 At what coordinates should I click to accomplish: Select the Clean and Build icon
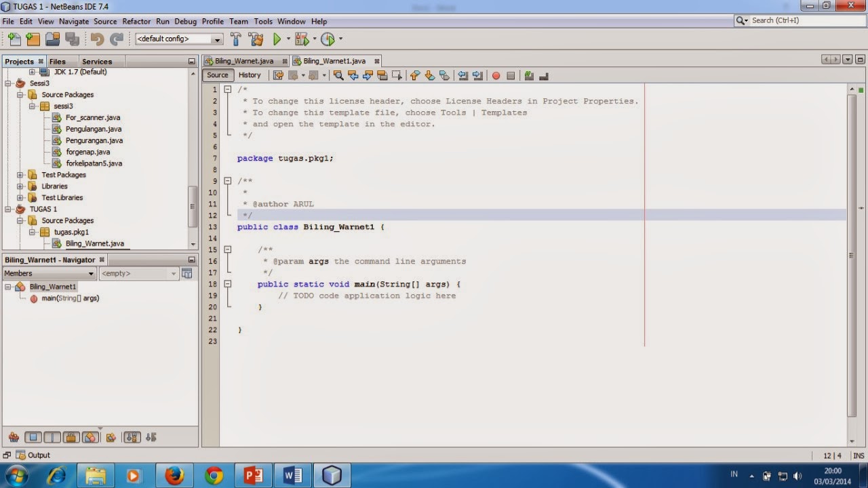(x=256, y=39)
